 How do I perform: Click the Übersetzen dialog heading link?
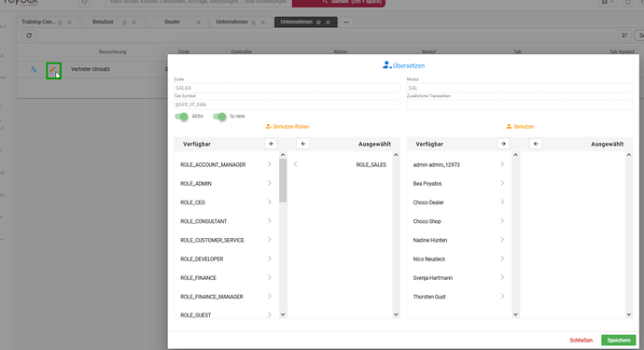click(x=404, y=65)
